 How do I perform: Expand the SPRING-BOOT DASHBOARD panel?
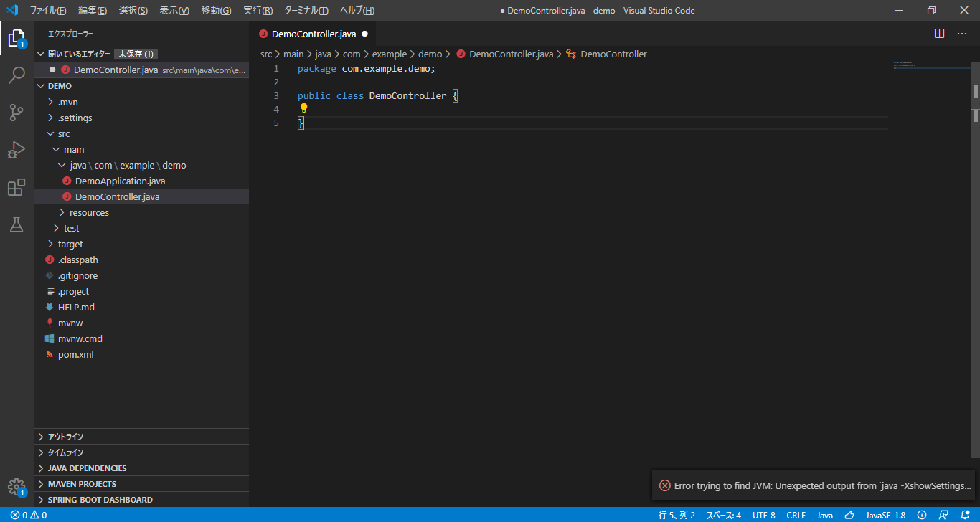coord(141,500)
